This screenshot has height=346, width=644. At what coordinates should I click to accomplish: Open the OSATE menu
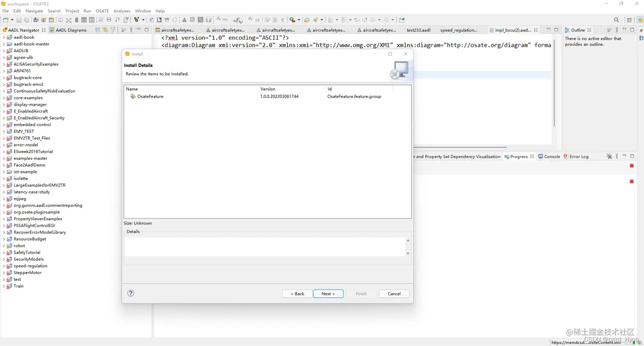click(x=102, y=11)
